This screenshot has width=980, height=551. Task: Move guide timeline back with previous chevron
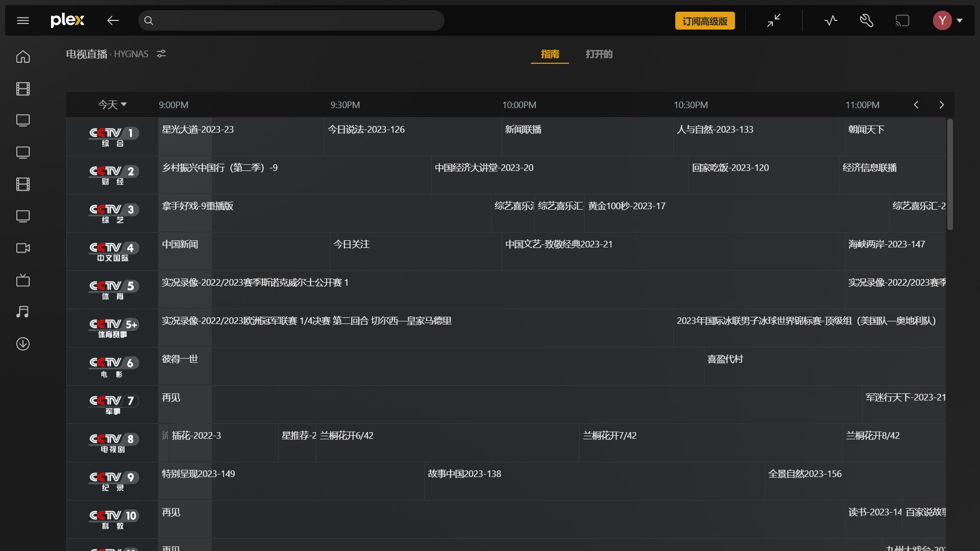pos(916,105)
